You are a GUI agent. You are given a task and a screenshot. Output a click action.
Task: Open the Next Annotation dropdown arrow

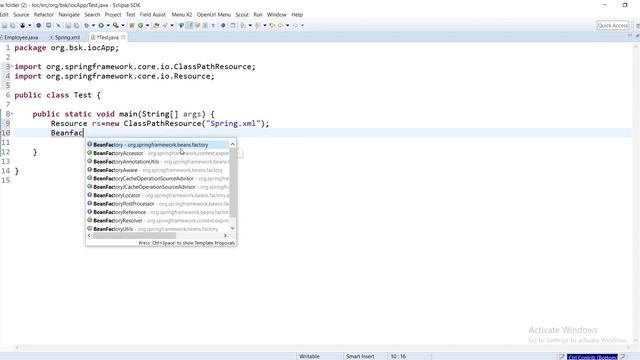pos(250,25)
